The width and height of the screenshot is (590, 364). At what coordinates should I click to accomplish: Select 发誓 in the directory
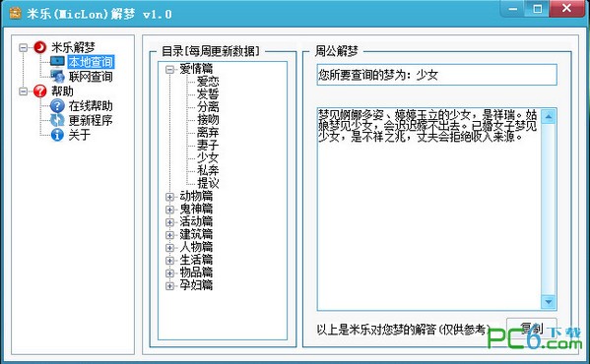(x=208, y=94)
